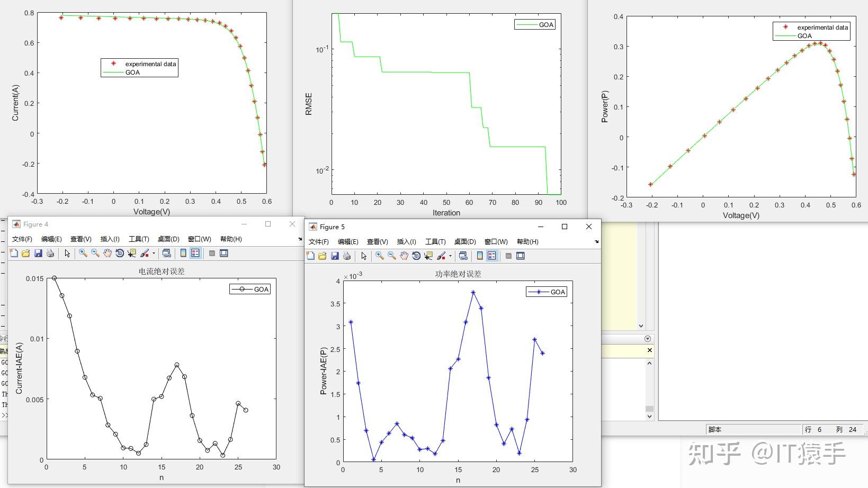Screen dimensions: 868x488
Task: Select the arrow pointer tool in Figure 5 toolbar
Action: (x=363, y=256)
